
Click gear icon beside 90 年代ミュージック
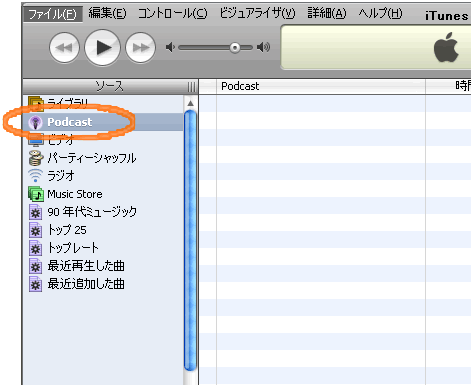(x=35, y=212)
